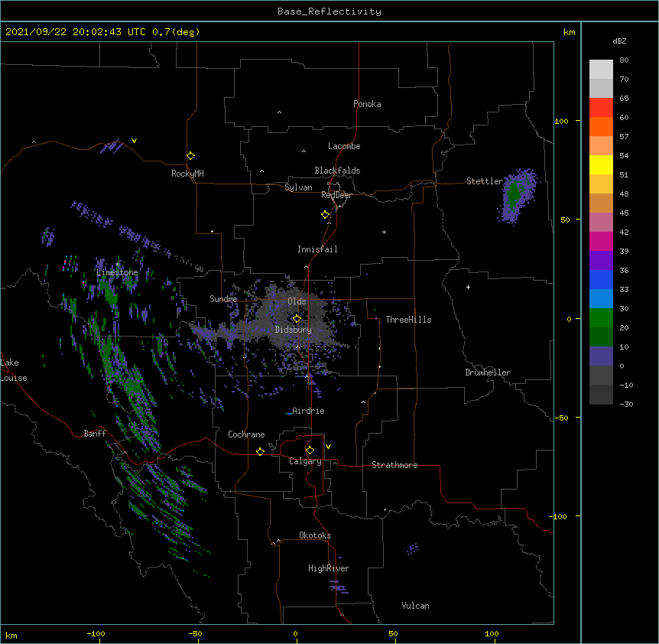This screenshot has width=659, height=644.
Task: Pick the magenta swatch in the dBZ legend
Action: pos(601,241)
